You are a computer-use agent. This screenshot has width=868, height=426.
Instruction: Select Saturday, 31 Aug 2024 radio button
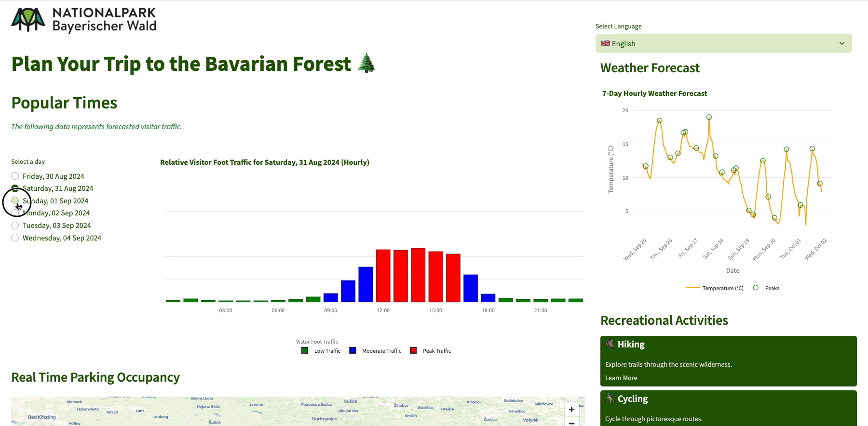(15, 188)
